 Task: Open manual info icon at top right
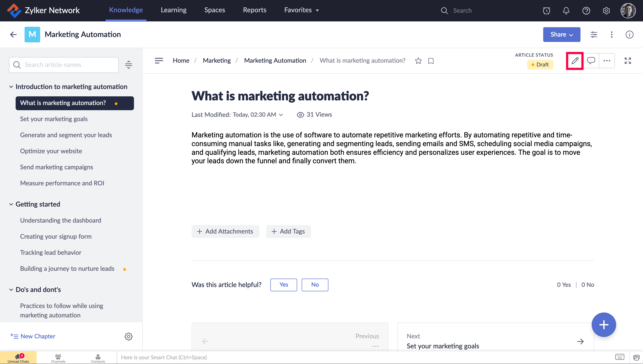(629, 35)
